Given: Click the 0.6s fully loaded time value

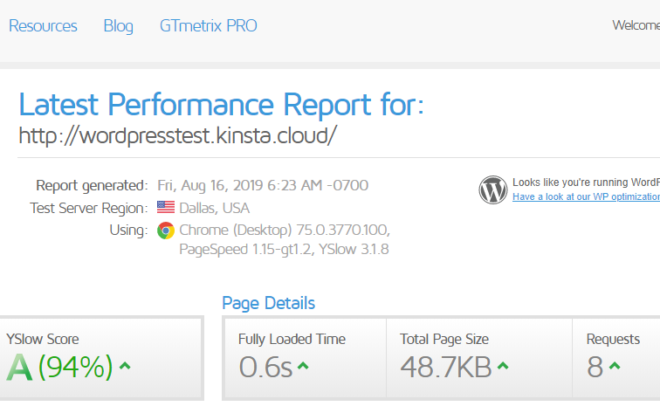Looking at the screenshot, I should pyautogui.click(x=266, y=367).
